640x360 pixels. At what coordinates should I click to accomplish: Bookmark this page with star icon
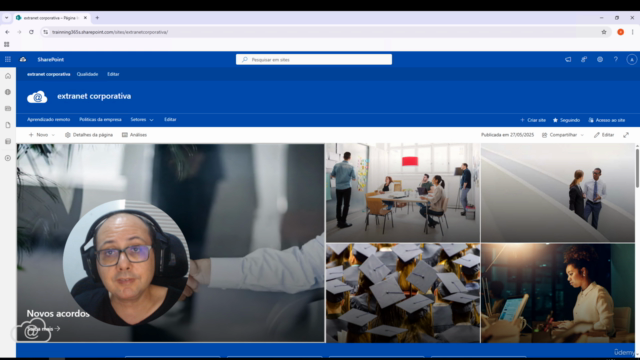604,32
